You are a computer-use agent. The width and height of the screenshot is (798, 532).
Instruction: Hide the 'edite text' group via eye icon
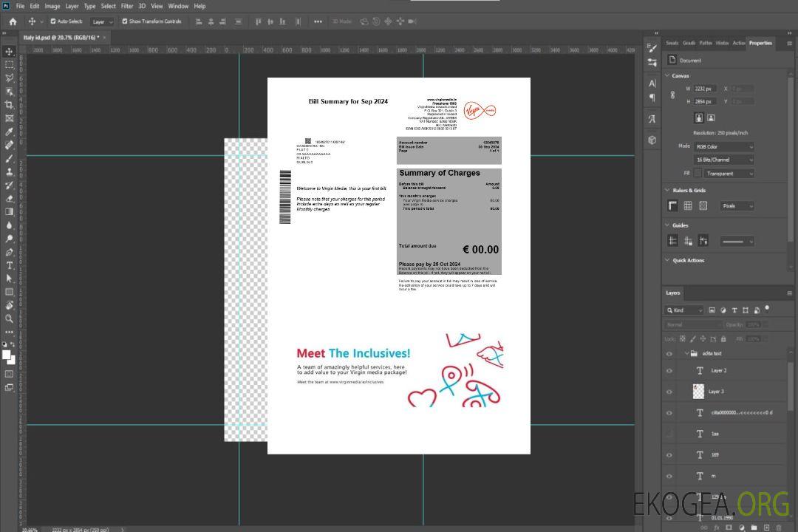pos(669,354)
